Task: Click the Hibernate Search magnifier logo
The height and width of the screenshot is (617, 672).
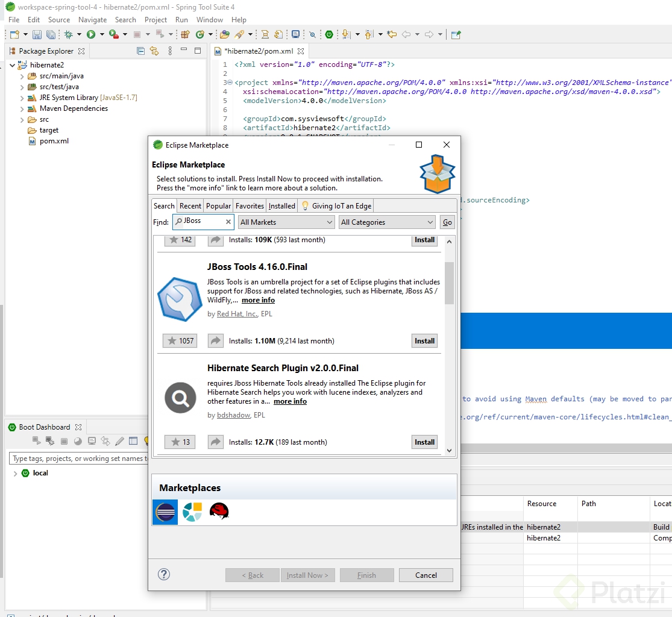Action: pos(180,398)
